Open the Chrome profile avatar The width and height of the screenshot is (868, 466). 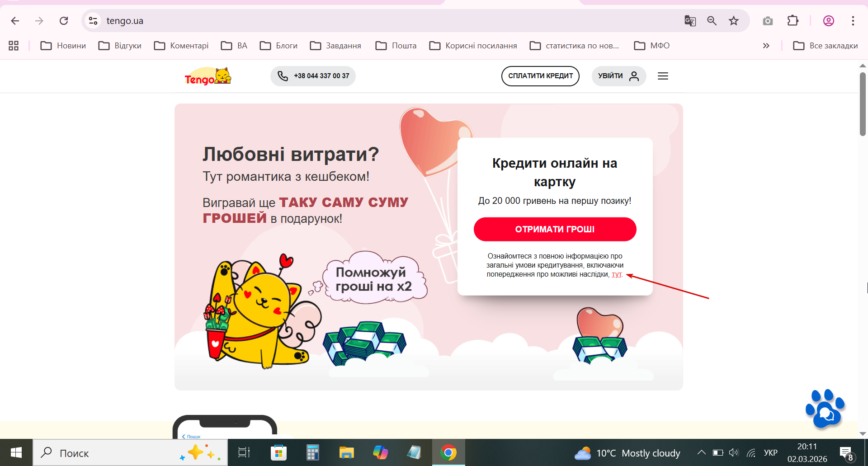tap(829, 21)
